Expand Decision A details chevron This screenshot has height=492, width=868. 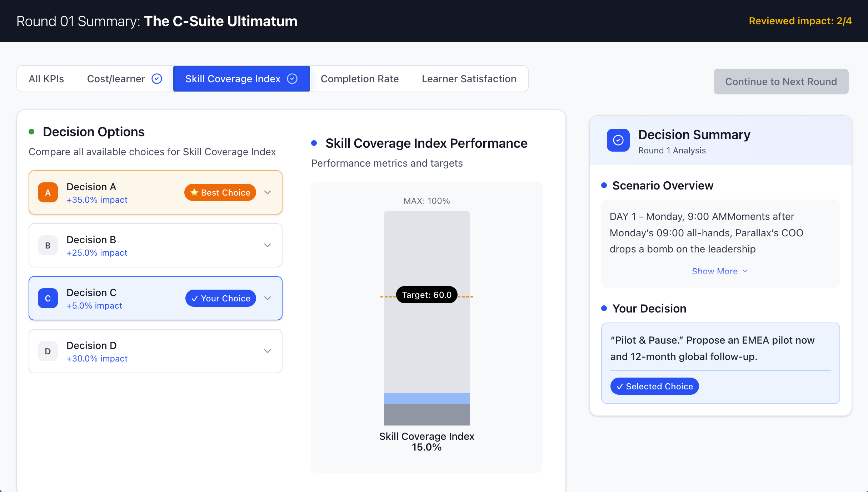tap(268, 193)
